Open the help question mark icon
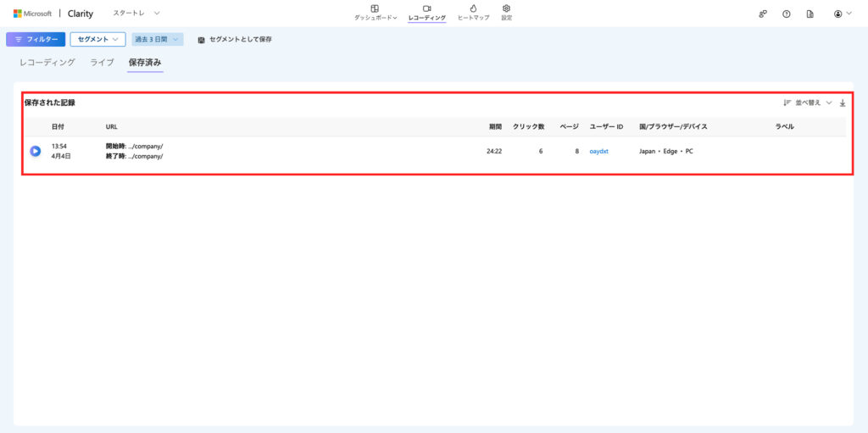868x433 pixels. (x=787, y=14)
